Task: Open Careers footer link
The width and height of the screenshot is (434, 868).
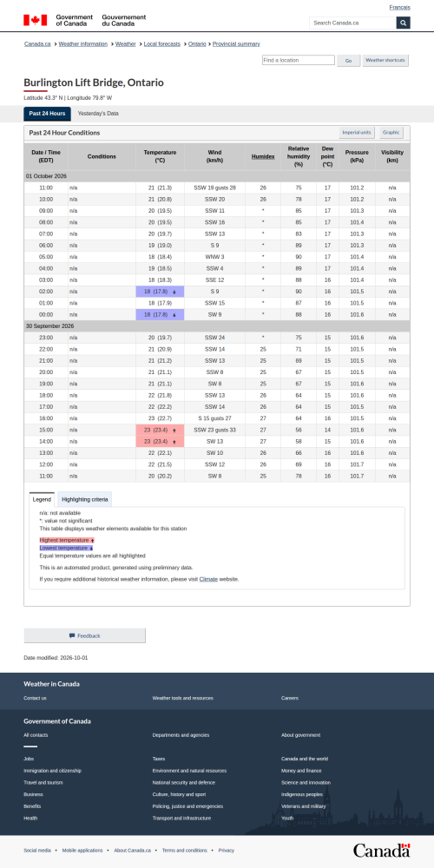Action: [x=290, y=698]
